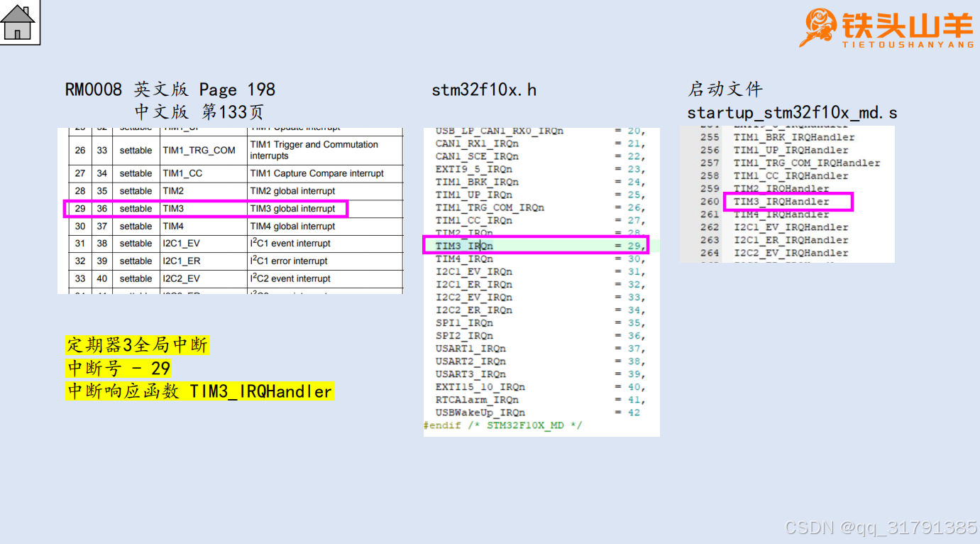Image resolution: width=980 pixels, height=544 pixels.
Task: Click the "TIM1_TRG_COM" table cell
Action: click(199, 150)
